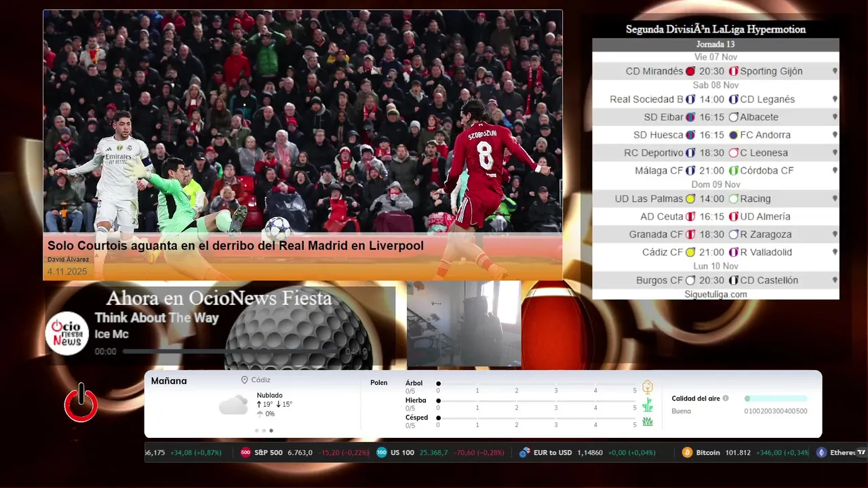Open venue pin for Málaga CF match
The image size is (868, 488).
pos(835,171)
